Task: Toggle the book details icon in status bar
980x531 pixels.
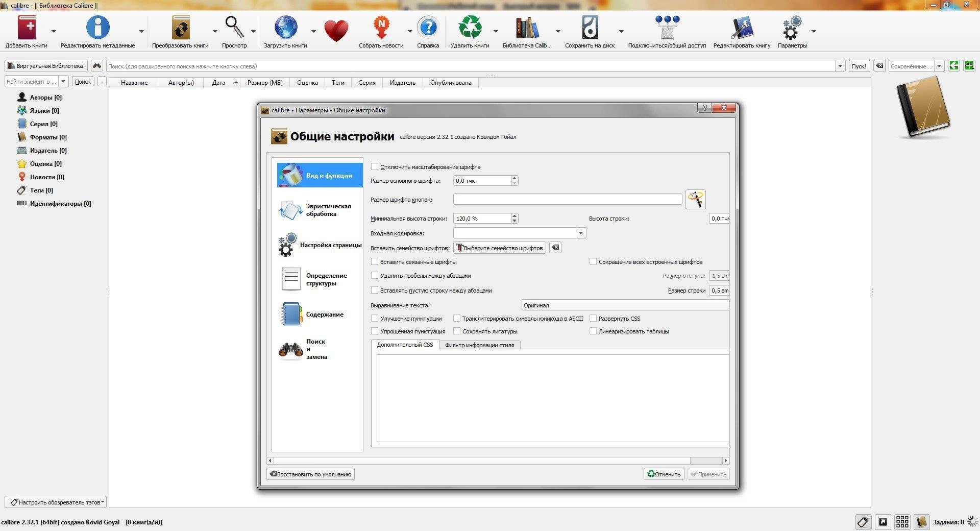Action: tap(921, 522)
